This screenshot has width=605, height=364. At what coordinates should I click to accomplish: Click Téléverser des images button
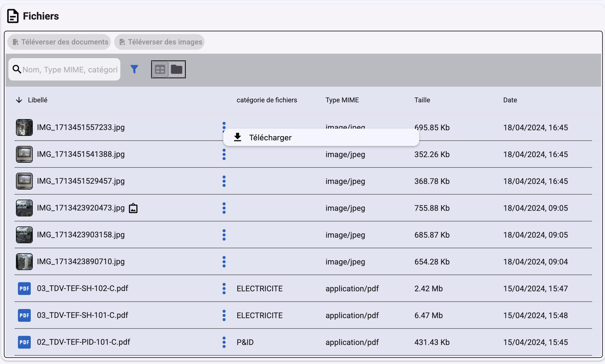click(160, 42)
